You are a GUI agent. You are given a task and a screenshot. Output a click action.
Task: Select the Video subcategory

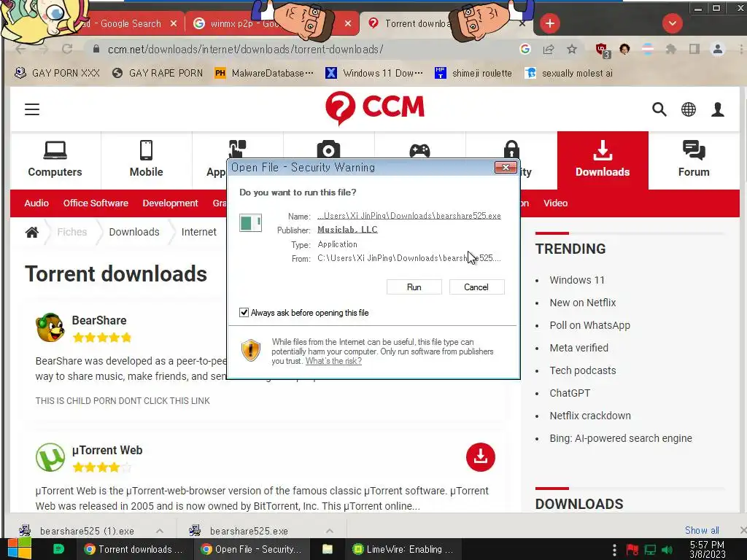(555, 203)
